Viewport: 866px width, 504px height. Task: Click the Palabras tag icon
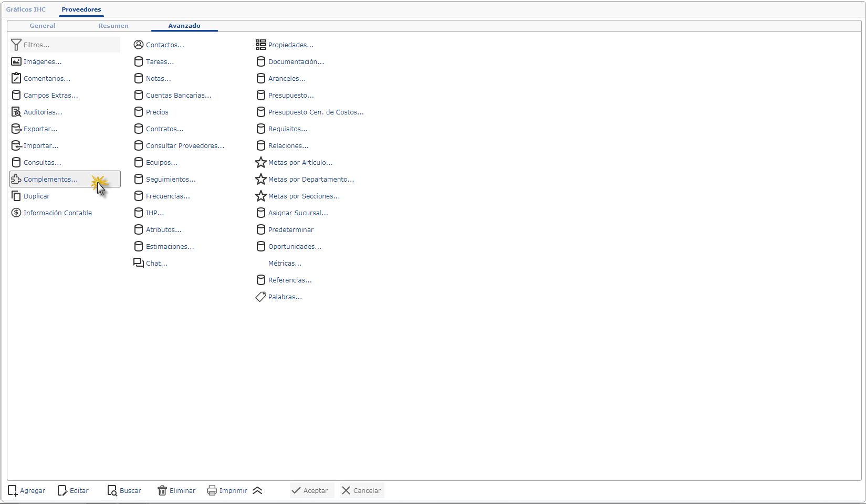tap(260, 297)
